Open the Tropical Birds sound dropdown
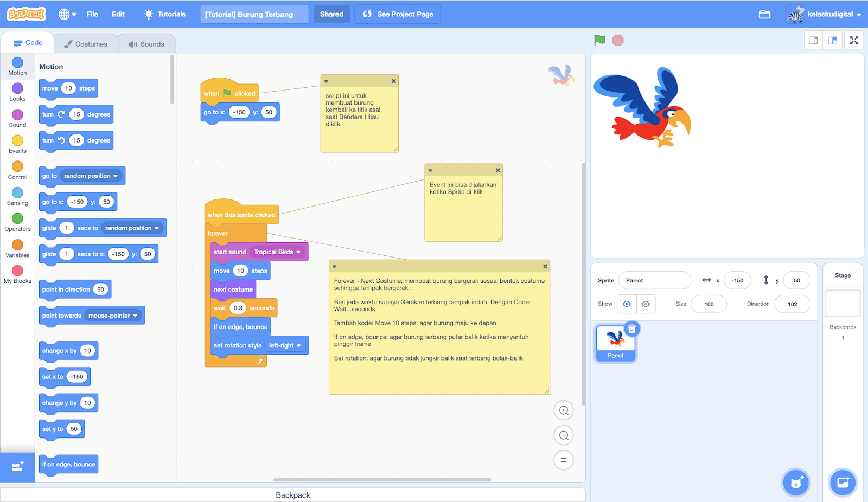The width and height of the screenshot is (868, 502). 277,252
